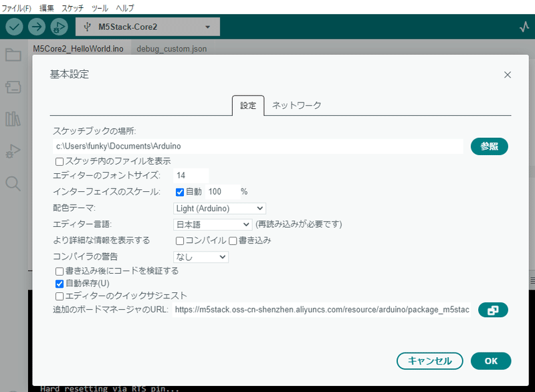
Task: Open the Serial Plotter icon at top right
Action: tap(524, 27)
